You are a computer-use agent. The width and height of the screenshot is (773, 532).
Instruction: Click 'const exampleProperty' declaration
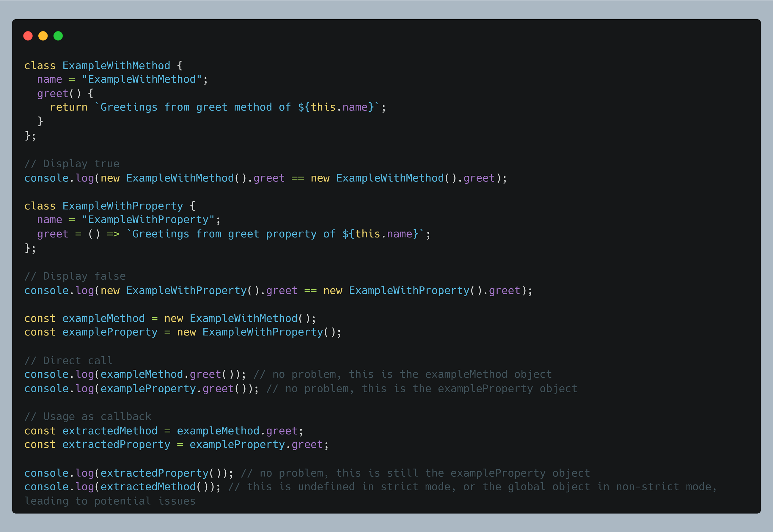click(x=183, y=332)
